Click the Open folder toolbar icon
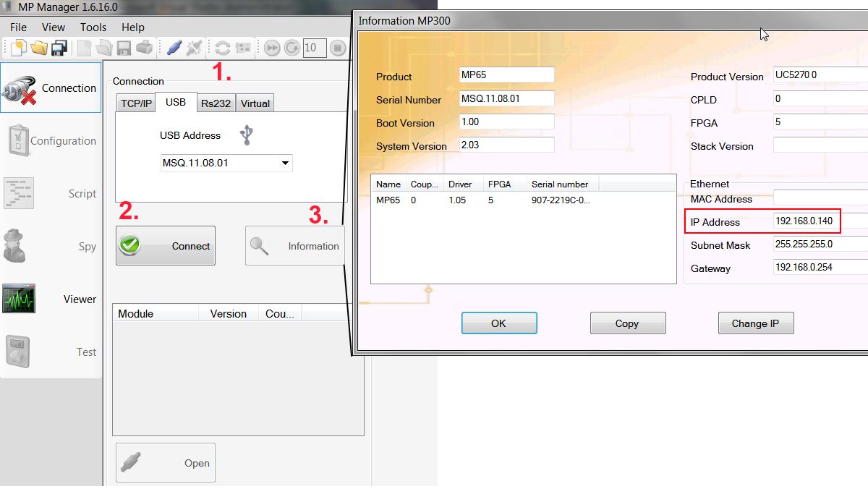The width and height of the screenshot is (868, 489). click(x=38, y=48)
